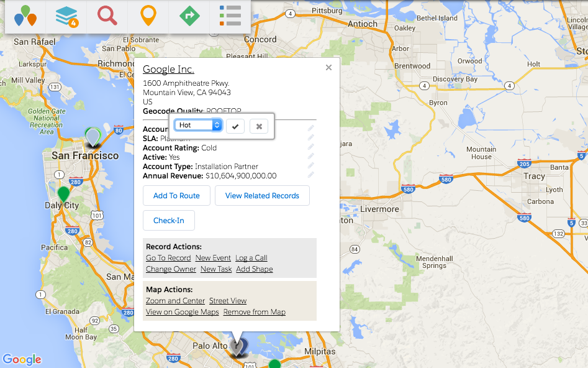This screenshot has width=588, height=368.
Task: Click the Brentwood map label
Action: [412, 66]
